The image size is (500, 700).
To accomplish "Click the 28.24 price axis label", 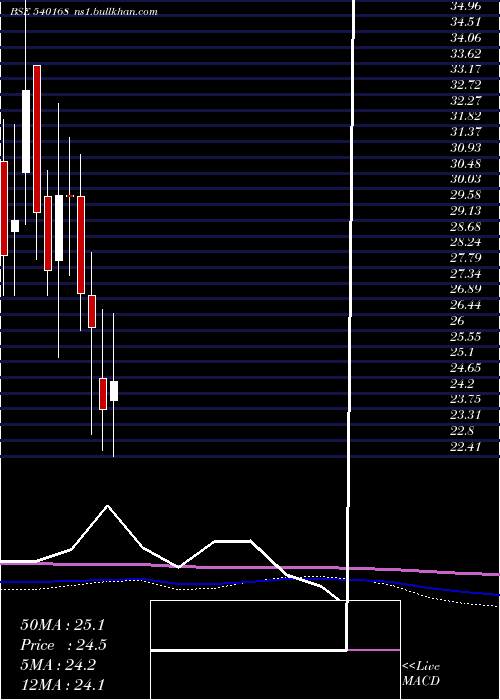I will [465, 242].
